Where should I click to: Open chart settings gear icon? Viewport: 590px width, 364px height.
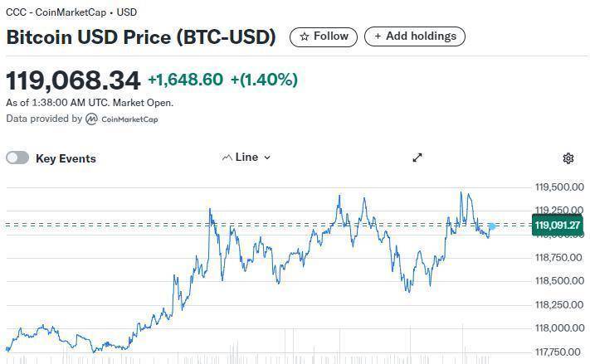(x=568, y=158)
